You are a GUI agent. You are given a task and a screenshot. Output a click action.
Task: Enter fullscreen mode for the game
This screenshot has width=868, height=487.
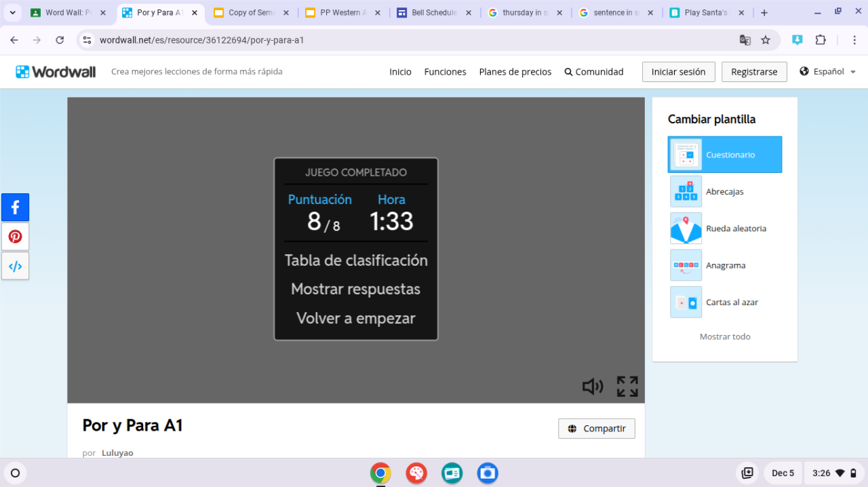click(x=627, y=387)
